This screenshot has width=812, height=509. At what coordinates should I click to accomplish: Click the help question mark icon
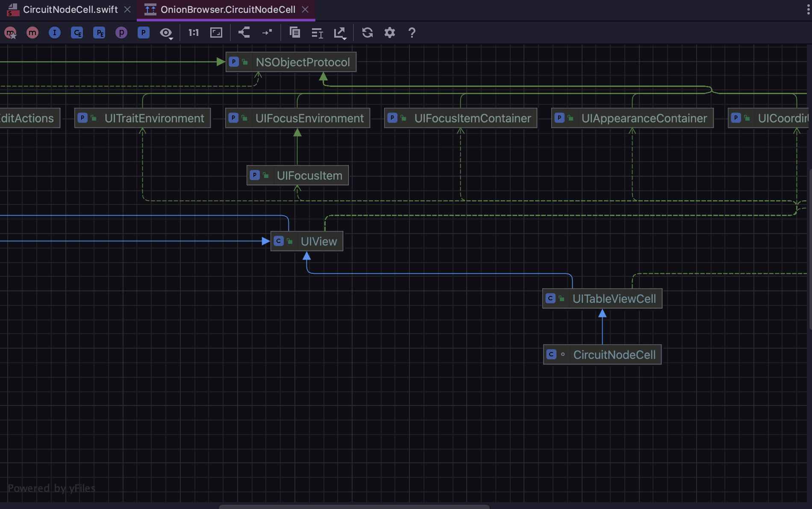click(x=412, y=33)
